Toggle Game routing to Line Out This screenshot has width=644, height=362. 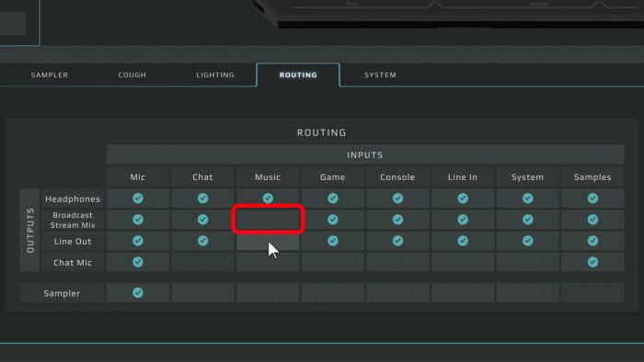click(333, 241)
